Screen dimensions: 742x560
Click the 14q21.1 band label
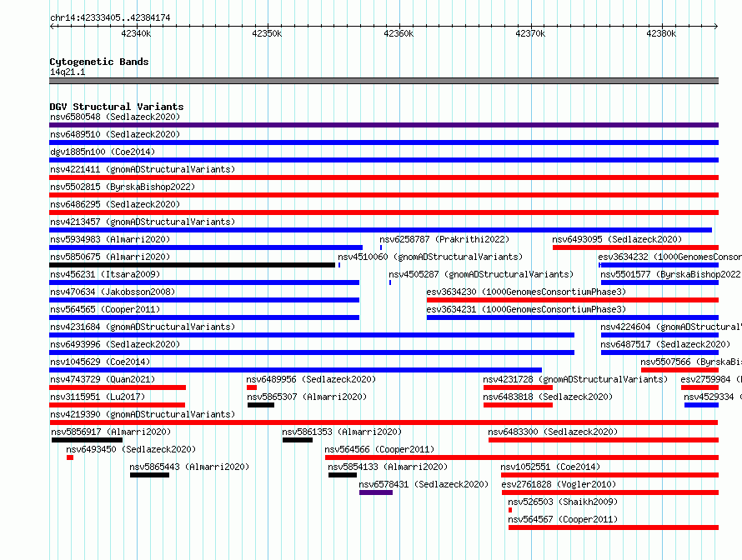click(68, 72)
